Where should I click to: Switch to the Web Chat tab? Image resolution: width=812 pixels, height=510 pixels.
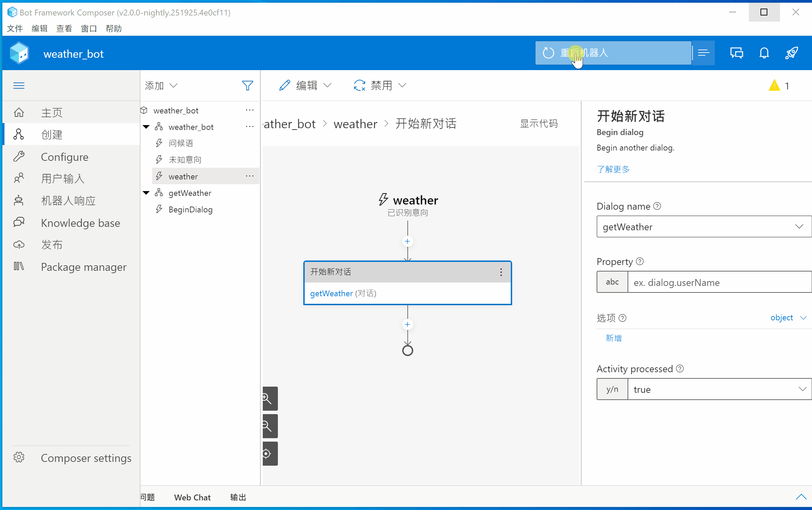click(x=192, y=497)
